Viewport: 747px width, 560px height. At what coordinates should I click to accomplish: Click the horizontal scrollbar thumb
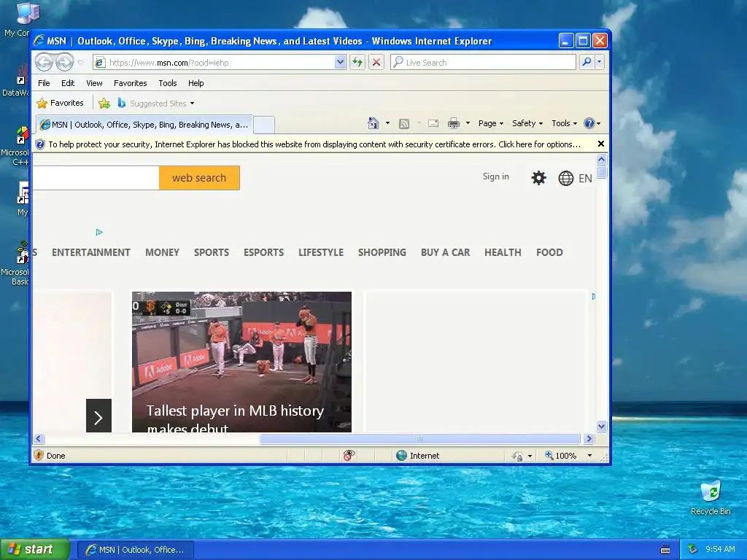pos(419,438)
